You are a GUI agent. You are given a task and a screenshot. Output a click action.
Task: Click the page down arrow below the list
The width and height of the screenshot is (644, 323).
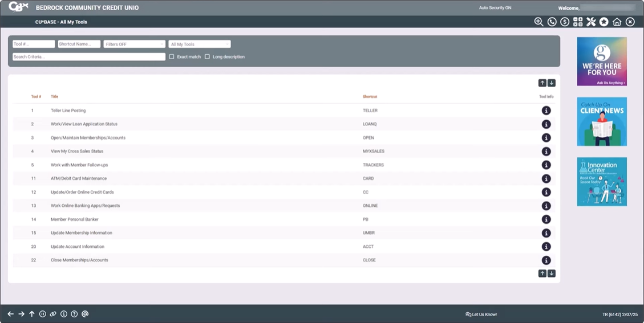(x=551, y=273)
